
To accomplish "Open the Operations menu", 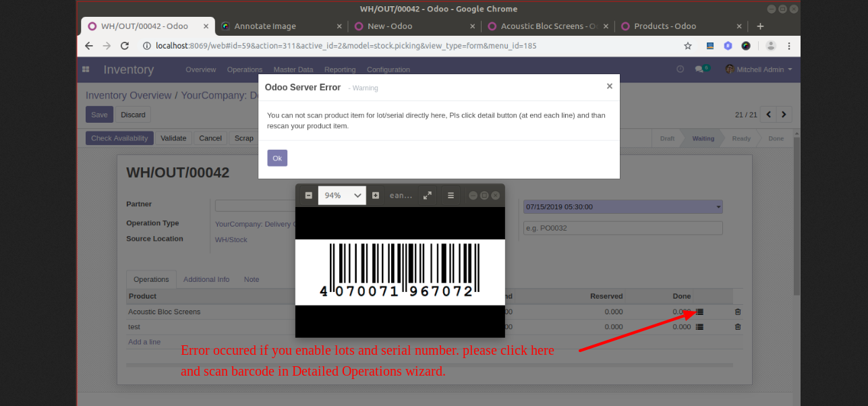I will (245, 69).
